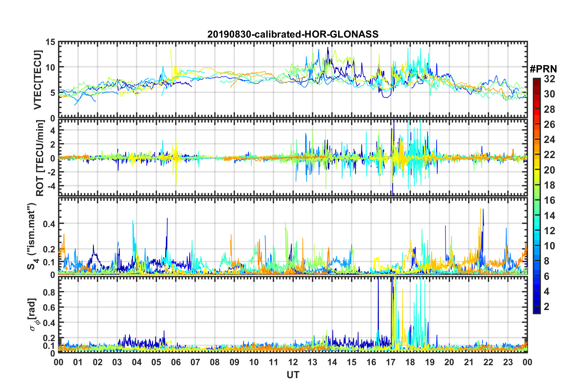Click the sigma phi axis tick 0.8
The width and height of the screenshot is (586, 392).
pyautogui.click(x=49, y=292)
